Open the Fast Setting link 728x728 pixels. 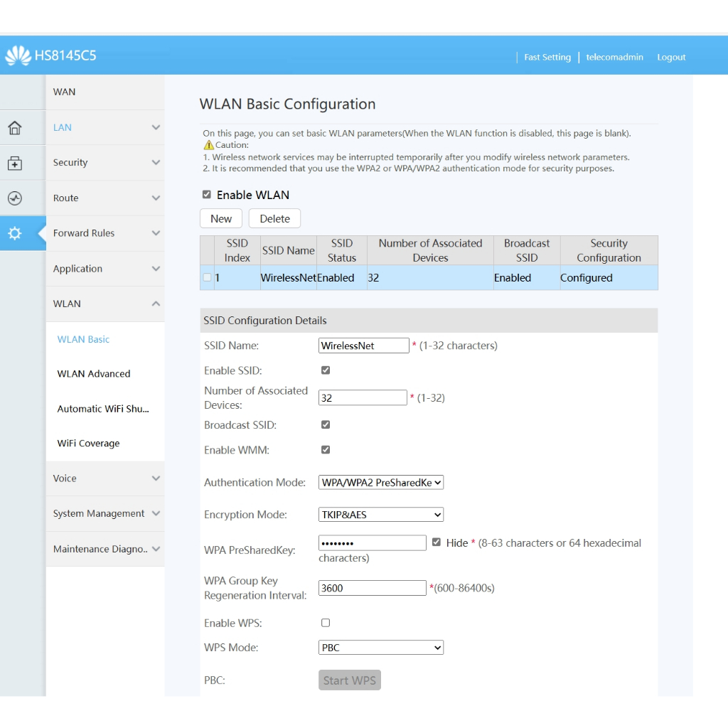pyautogui.click(x=547, y=58)
